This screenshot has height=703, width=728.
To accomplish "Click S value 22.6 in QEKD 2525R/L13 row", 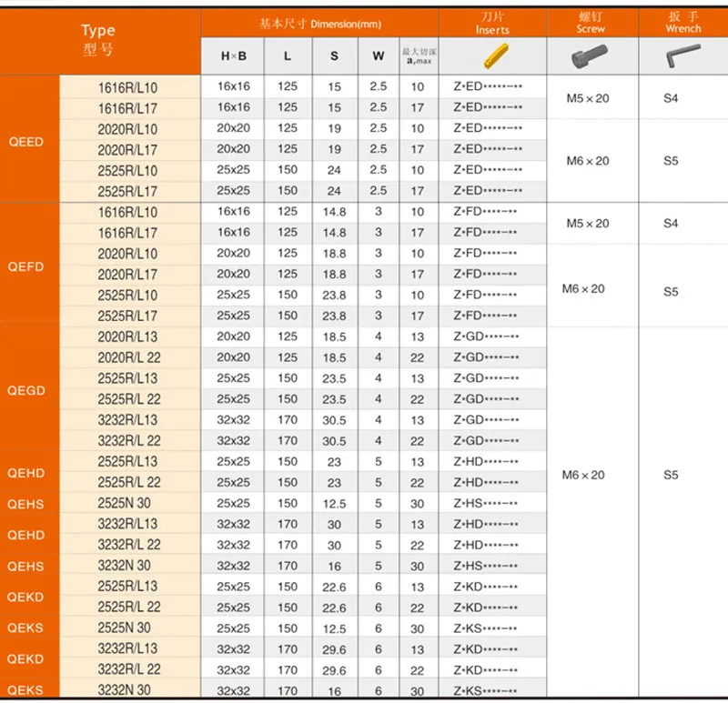I will tap(334, 588).
